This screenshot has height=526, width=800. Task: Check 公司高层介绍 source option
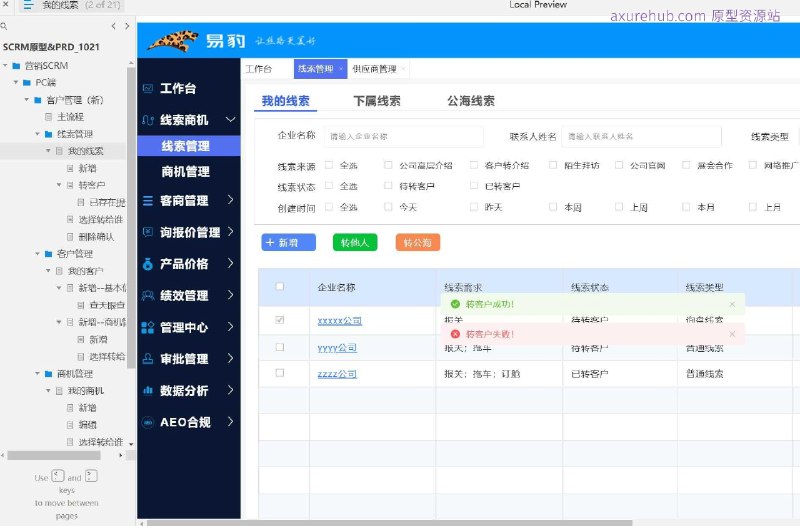pyautogui.click(x=388, y=165)
